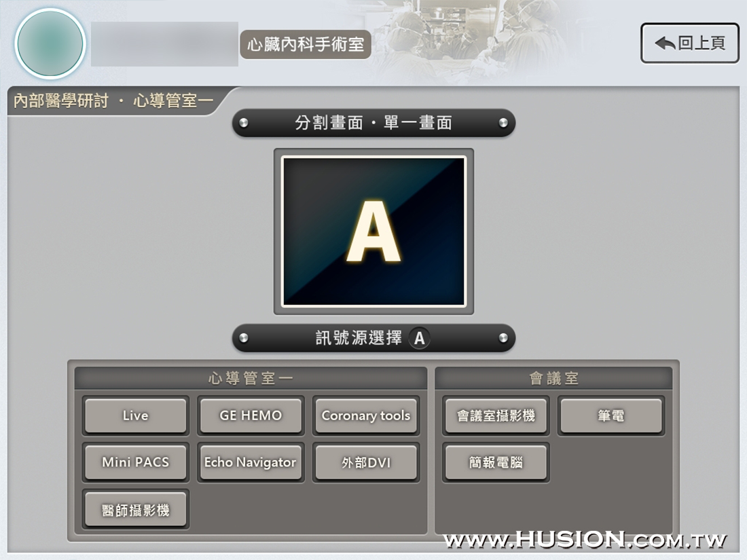
Task: Select the 筆電 laptop source
Action: point(611,415)
